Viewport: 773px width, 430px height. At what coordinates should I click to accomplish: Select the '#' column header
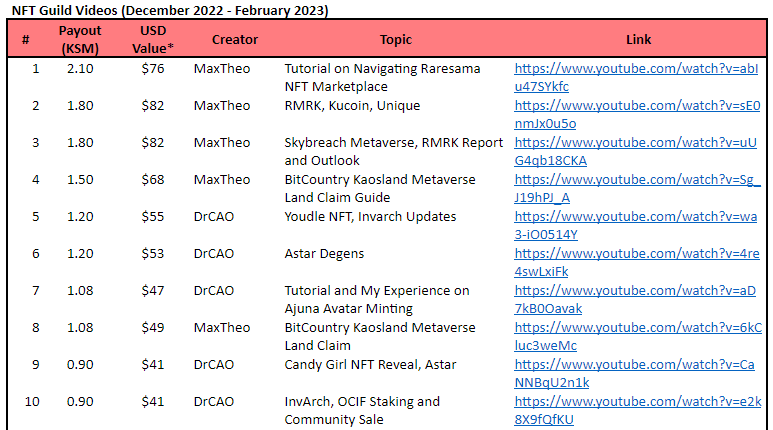click(26, 39)
